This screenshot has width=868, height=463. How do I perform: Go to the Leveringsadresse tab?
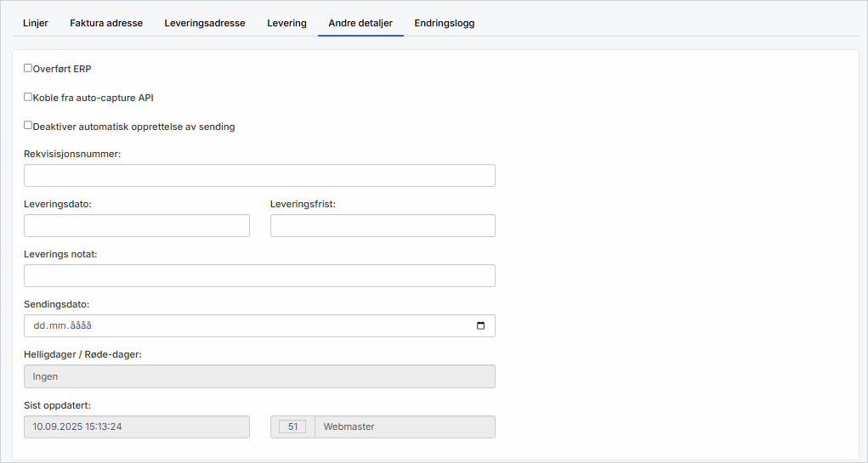click(205, 23)
